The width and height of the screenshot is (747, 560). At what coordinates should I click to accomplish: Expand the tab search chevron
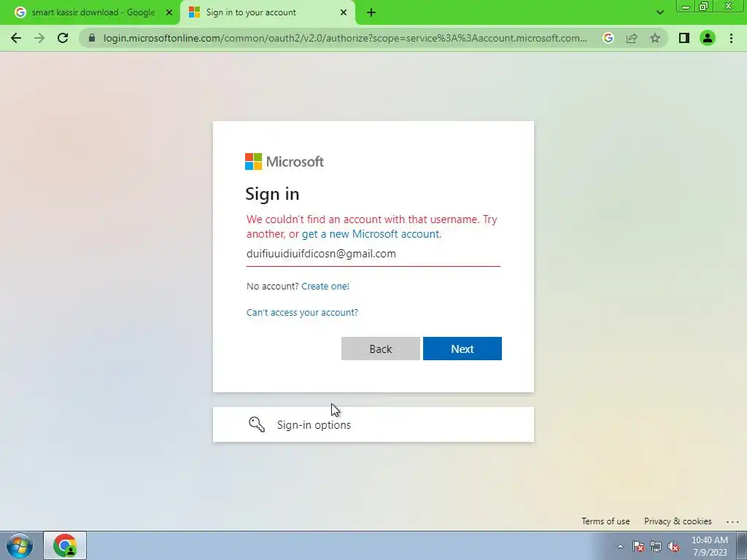pyautogui.click(x=659, y=12)
